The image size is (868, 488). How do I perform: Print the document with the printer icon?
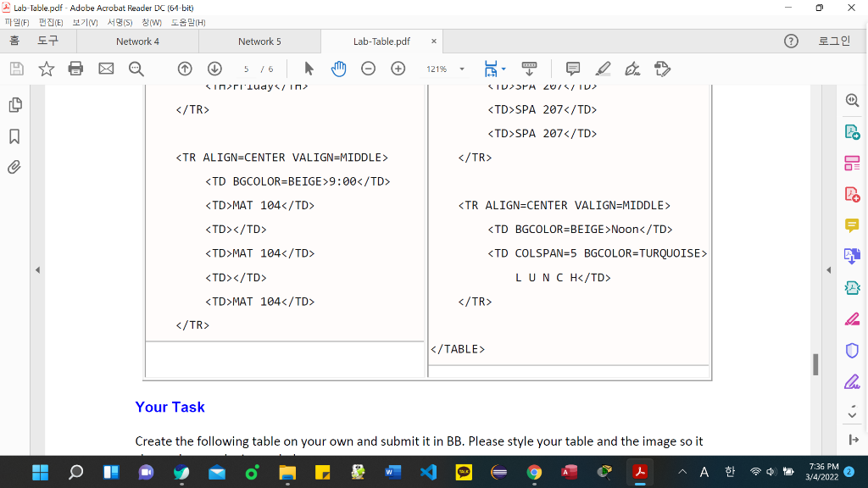point(75,69)
